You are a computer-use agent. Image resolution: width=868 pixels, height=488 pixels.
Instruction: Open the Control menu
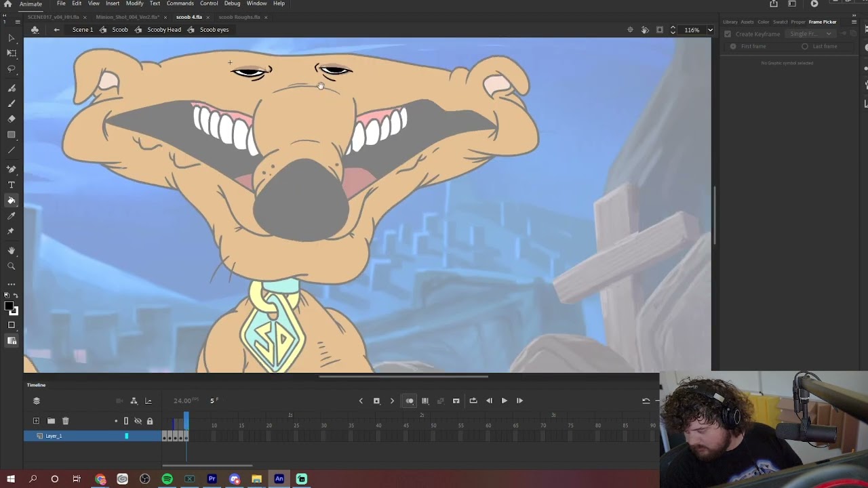point(209,3)
